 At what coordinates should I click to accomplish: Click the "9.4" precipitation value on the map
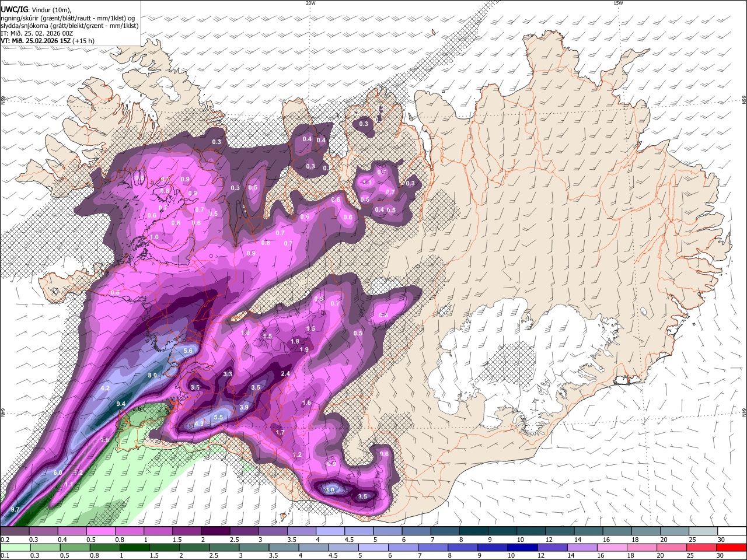coord(121,404)
